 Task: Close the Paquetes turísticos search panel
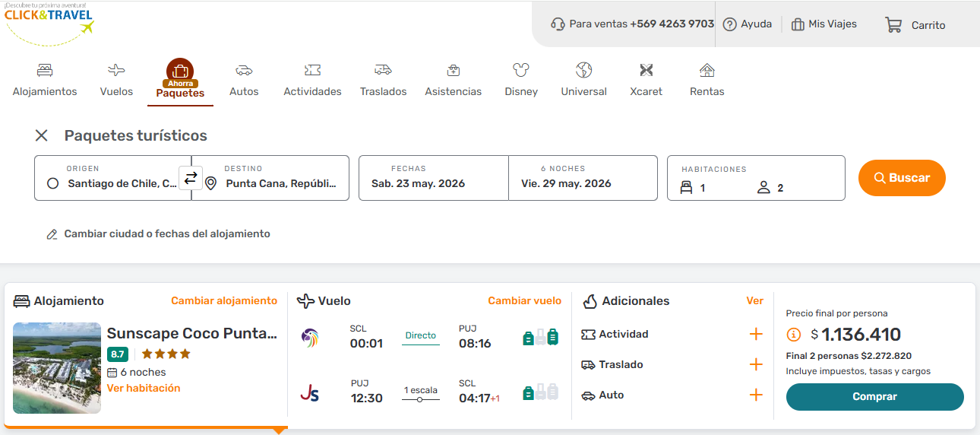click(42, 135)
